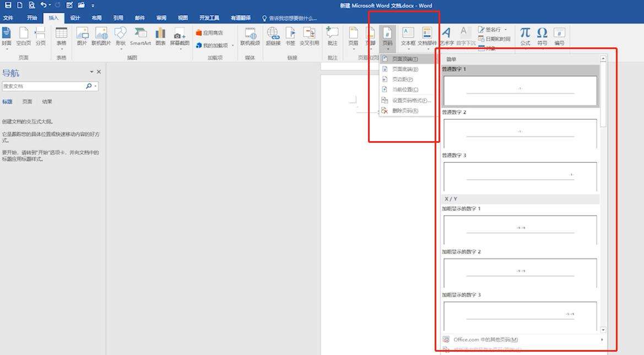Click gallery scrollbar down arrow

click(x=603, y=330)
